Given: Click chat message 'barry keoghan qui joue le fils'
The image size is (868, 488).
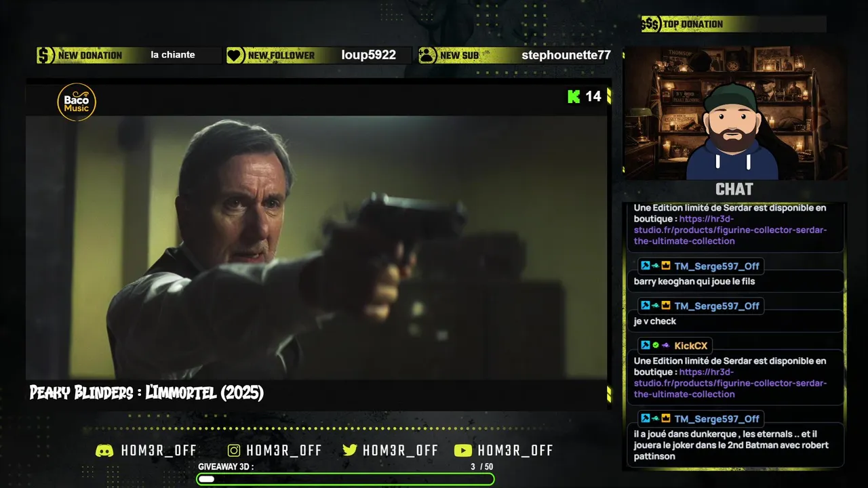Looking at the screenshot, I should (x=694, y=281).
